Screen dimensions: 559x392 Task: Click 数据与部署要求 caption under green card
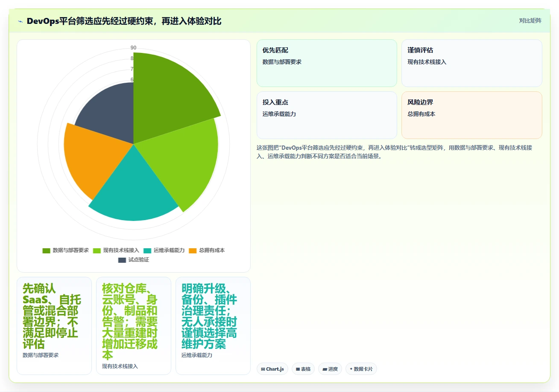tap(41, 355)
